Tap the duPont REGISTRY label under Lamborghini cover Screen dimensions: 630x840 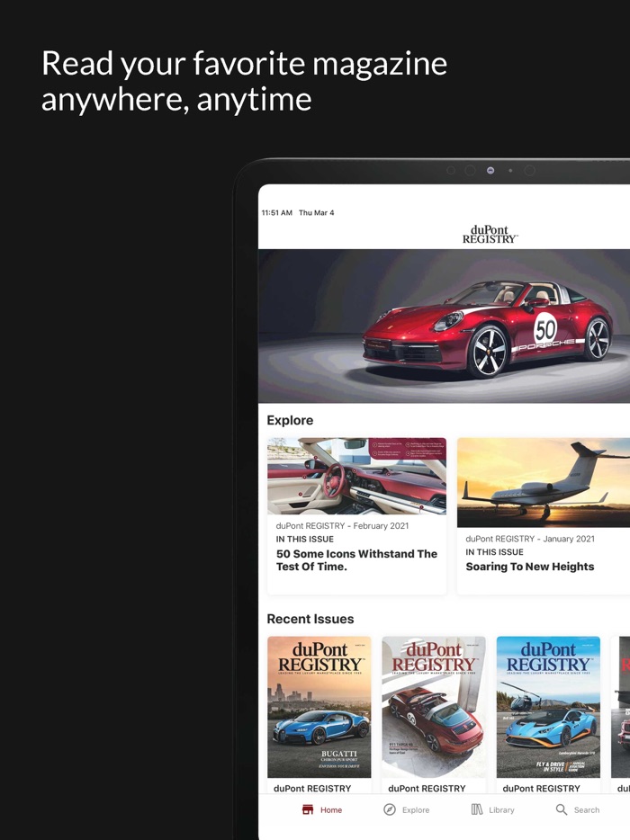click(x=542, y=788)
